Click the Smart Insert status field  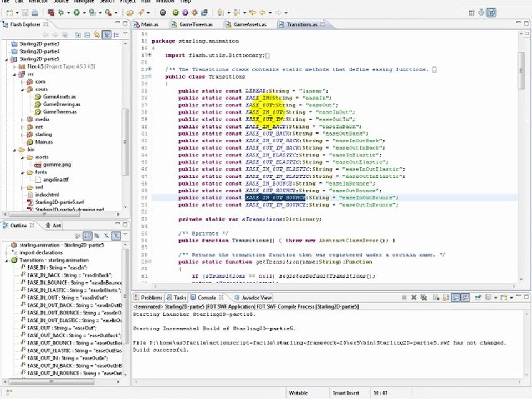(346, 393)
